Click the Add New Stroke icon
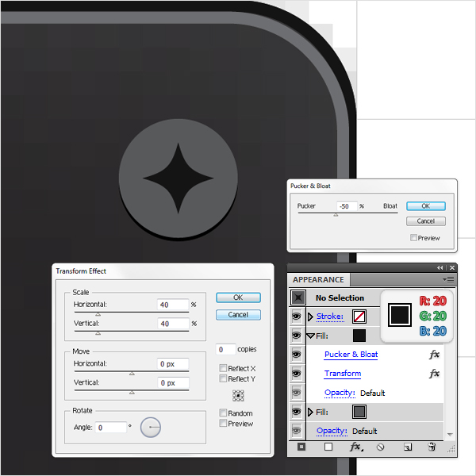 pyautogui.click(x=301, y=447)
